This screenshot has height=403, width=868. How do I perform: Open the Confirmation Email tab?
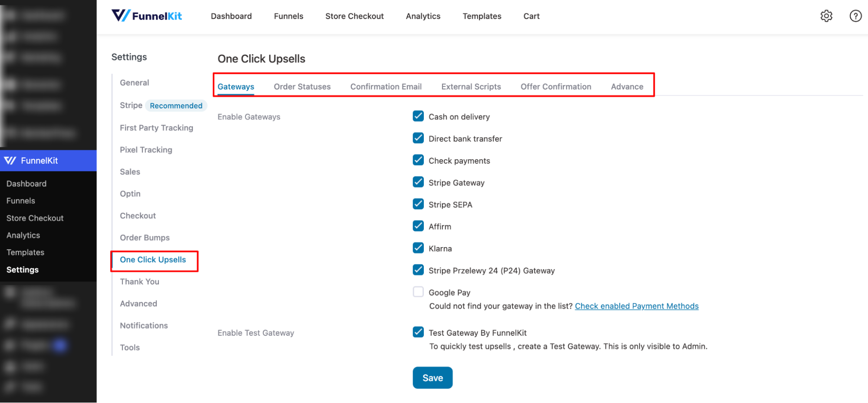[386, 86]
